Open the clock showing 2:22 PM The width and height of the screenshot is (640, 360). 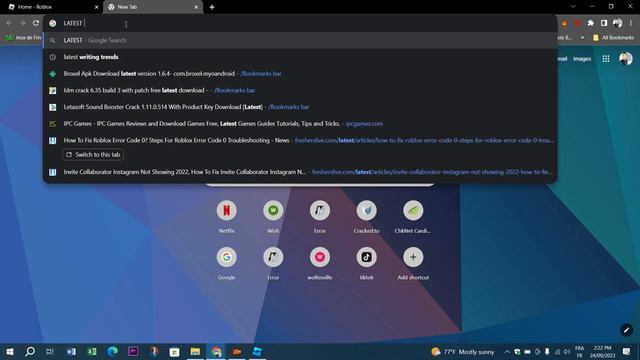click(x=602, y=351)
